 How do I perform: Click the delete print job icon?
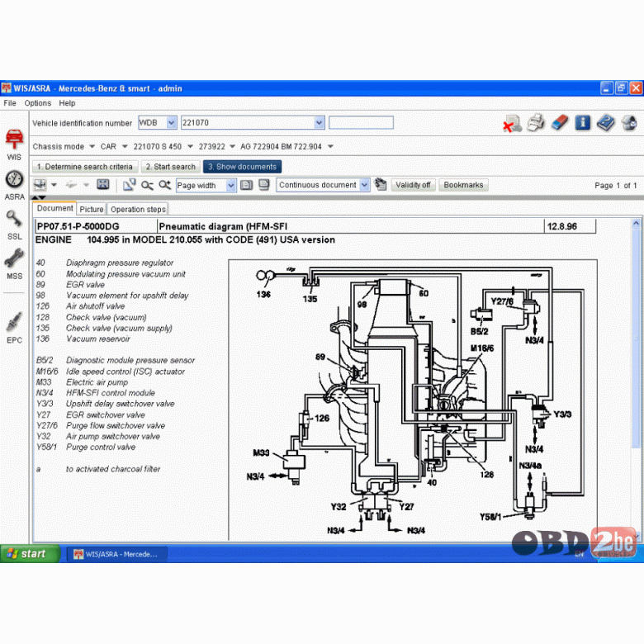pyautogui.click(x=512, y=123)
